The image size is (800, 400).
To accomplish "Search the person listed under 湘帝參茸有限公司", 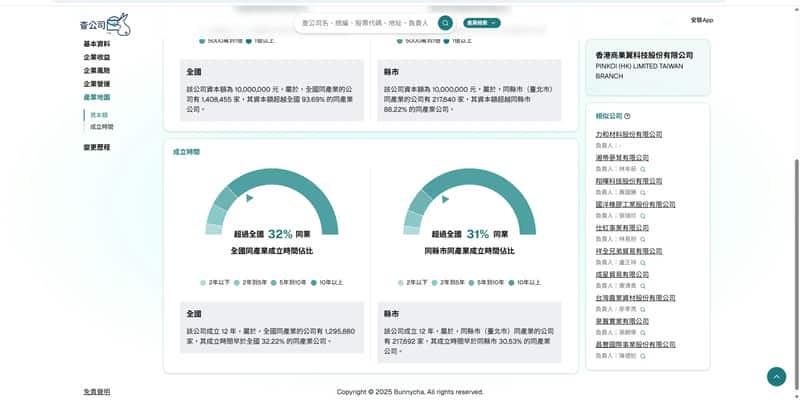I will coord(643,169).
